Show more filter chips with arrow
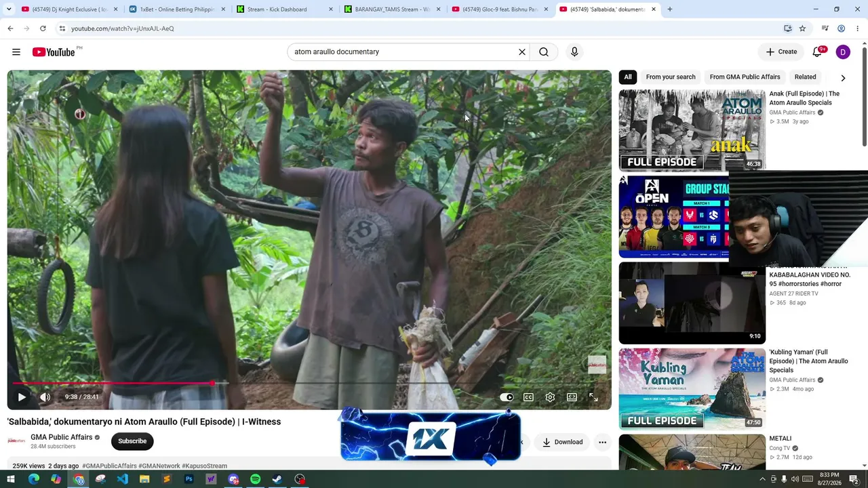Viewport: 868px width, 488px height. tap(843, 78)
